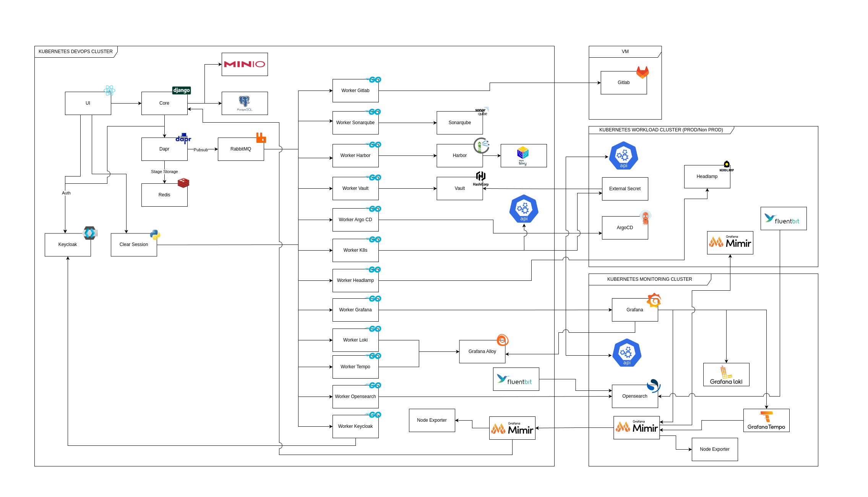Click the Go icon on Worker Gitlab

pos(374,79)
